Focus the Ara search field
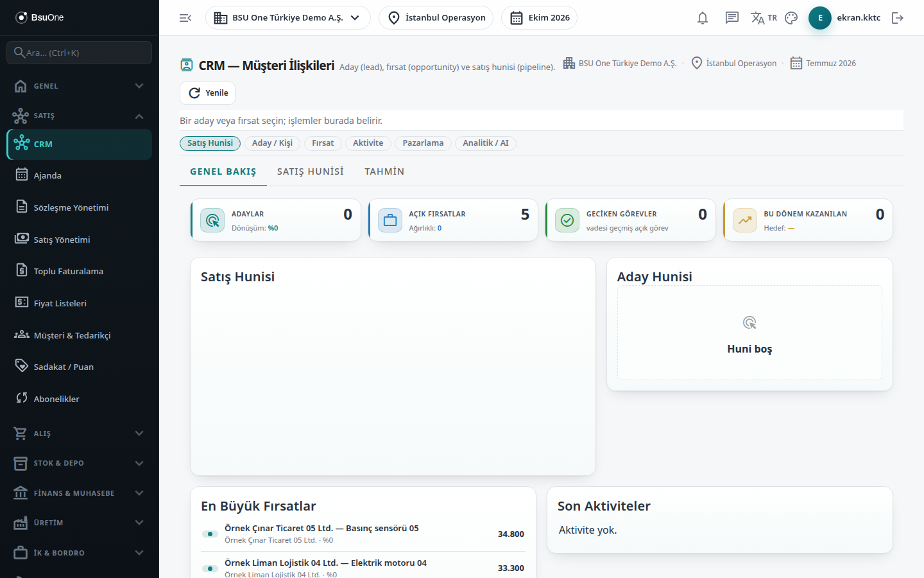The width and height of the screenshot is (924, 578). coord(80,53)
